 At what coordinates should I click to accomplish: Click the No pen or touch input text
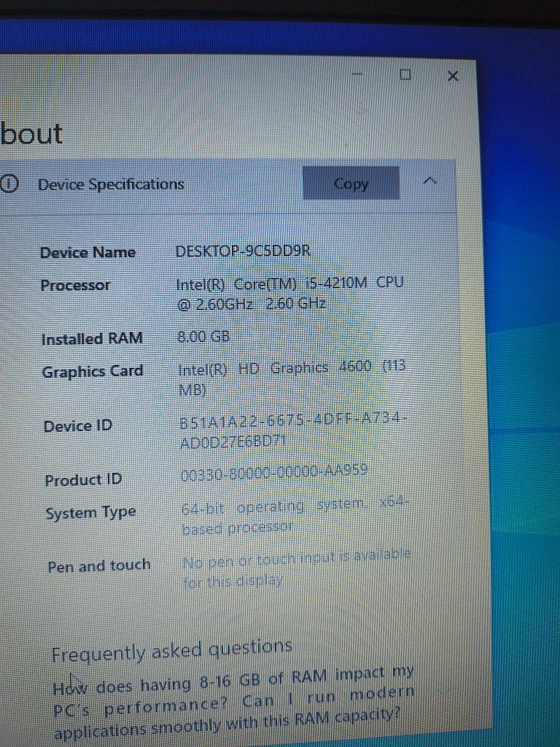296,568
